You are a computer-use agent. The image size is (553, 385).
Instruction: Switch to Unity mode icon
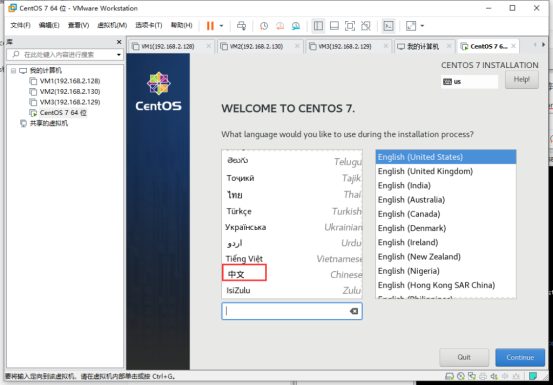366,26
